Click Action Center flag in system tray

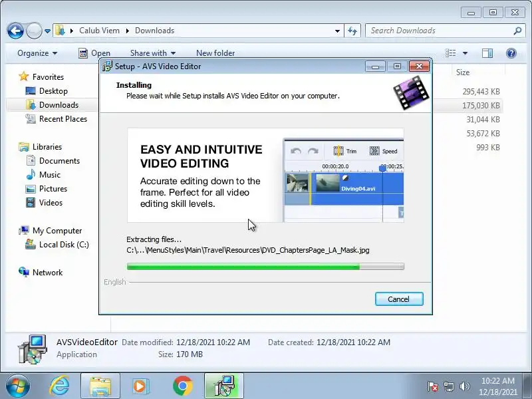[433, 386]
